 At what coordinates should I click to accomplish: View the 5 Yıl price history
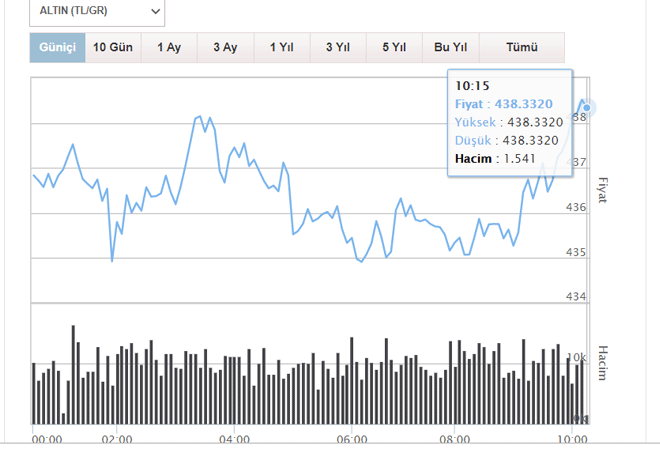click(393, 48)
